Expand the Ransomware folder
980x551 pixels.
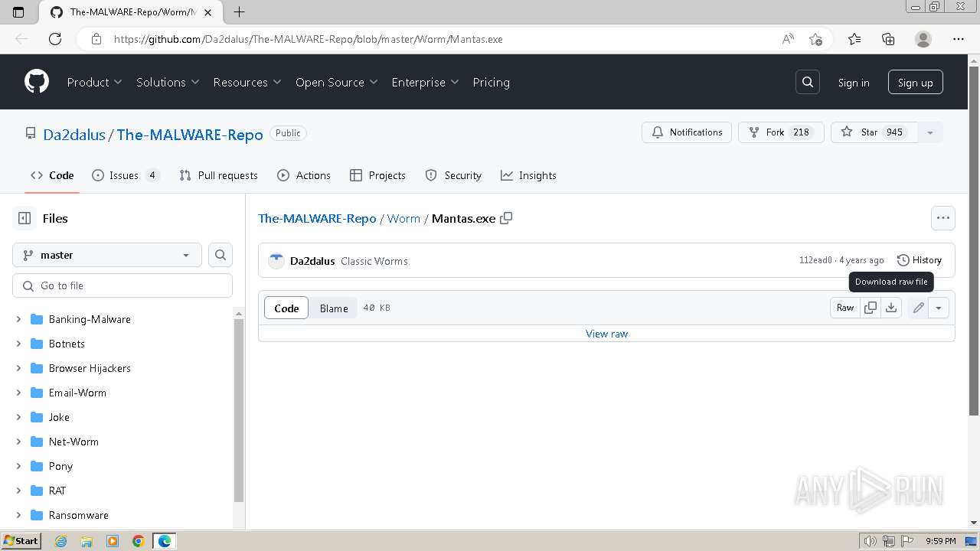(18, 515)
